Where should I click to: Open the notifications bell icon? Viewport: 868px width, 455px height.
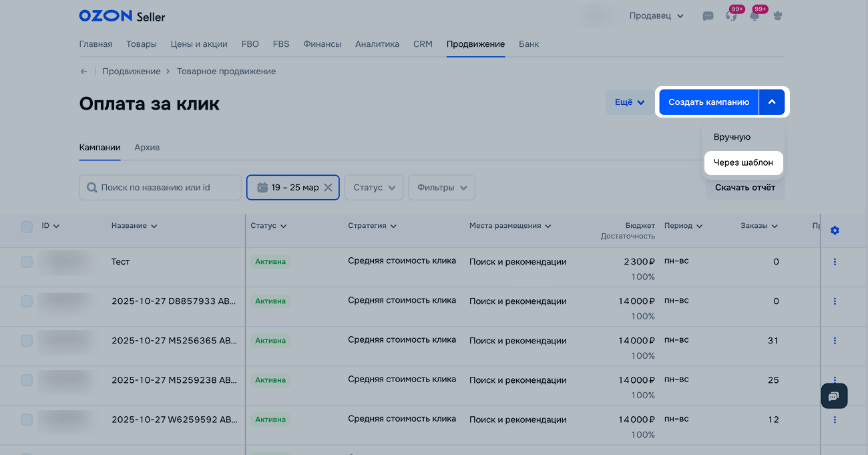point(754,16)
